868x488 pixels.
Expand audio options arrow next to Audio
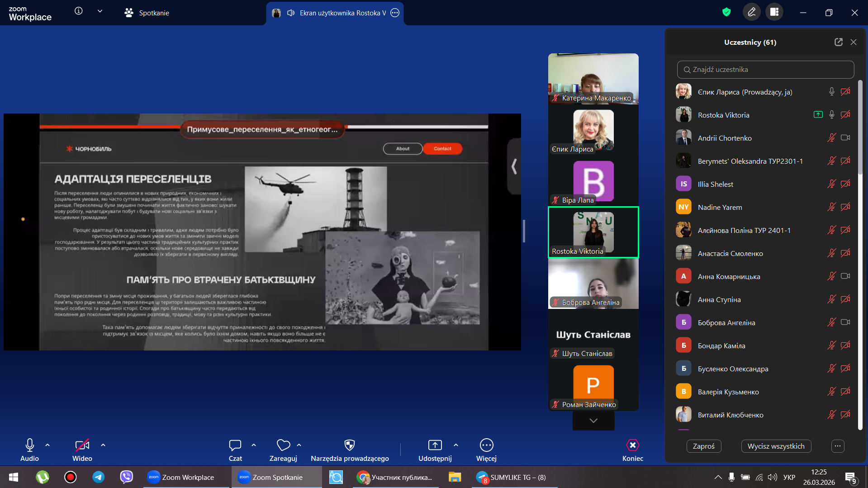(x=47, y=445)
